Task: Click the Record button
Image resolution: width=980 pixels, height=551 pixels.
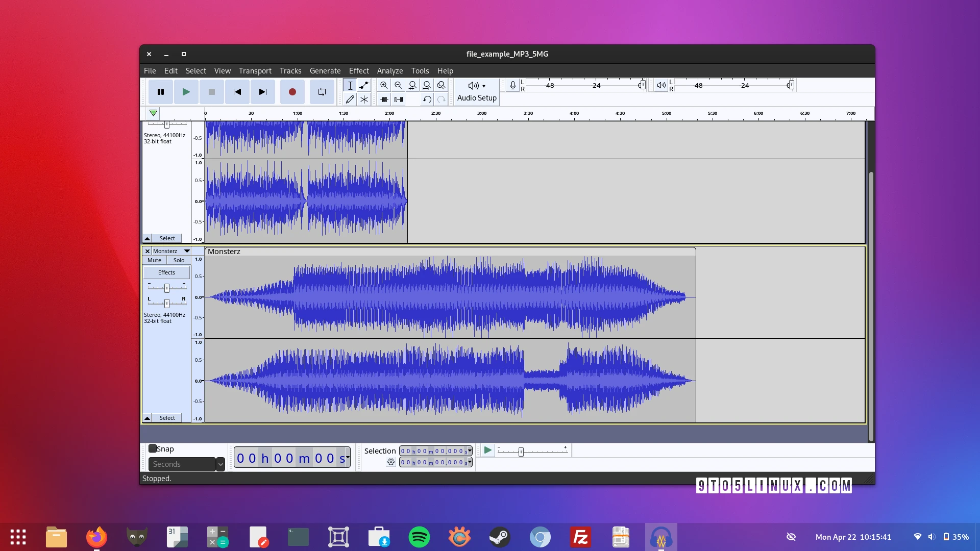Action: (x=292, y=92)
